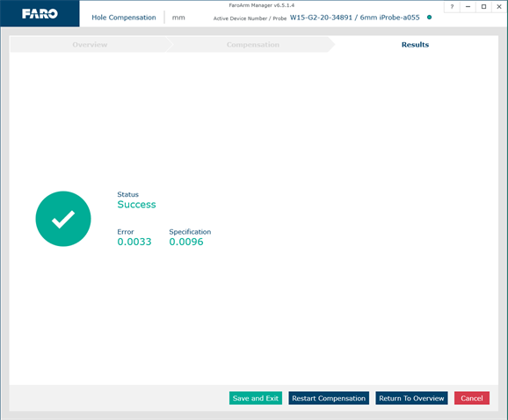Screen dimensions: 508x420
Task: Click the FARO logo
Action: [40, 13]
